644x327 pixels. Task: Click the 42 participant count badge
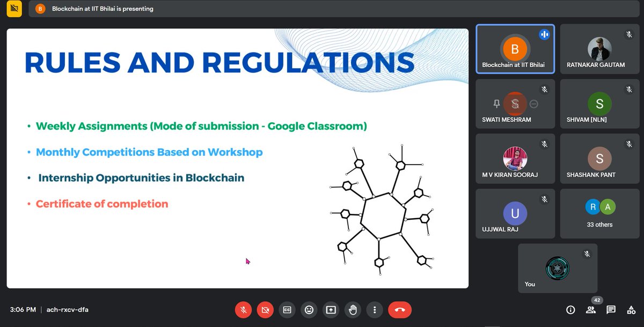click(x=596, y=300)
